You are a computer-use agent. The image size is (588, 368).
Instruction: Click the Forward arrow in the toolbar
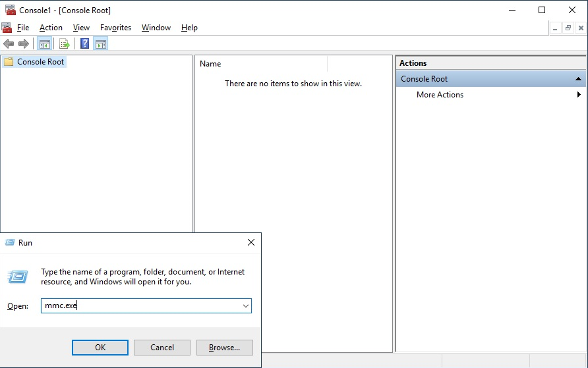(24, 44)
